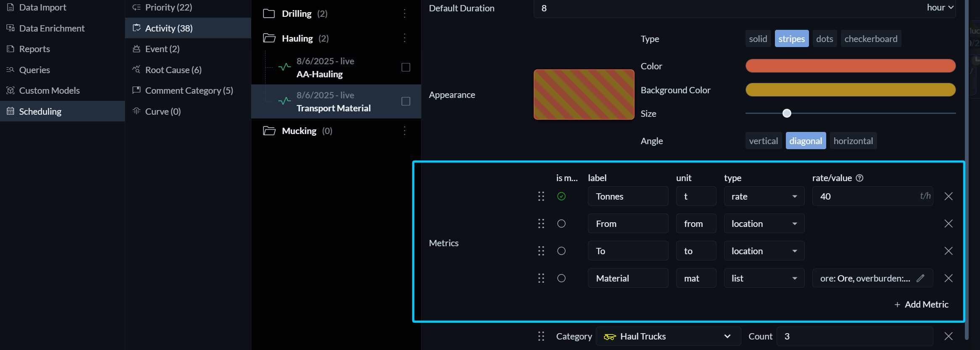Image resolution: width=980 pixels, height=350 pixels.
Task: Remove the From metric row
Action: (x=948, y=224)
